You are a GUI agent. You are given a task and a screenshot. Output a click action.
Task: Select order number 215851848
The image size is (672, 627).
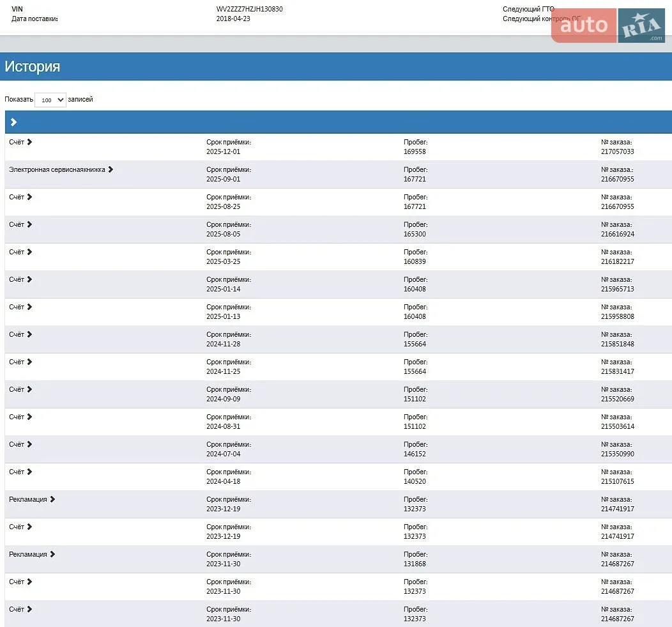point(618,343)
